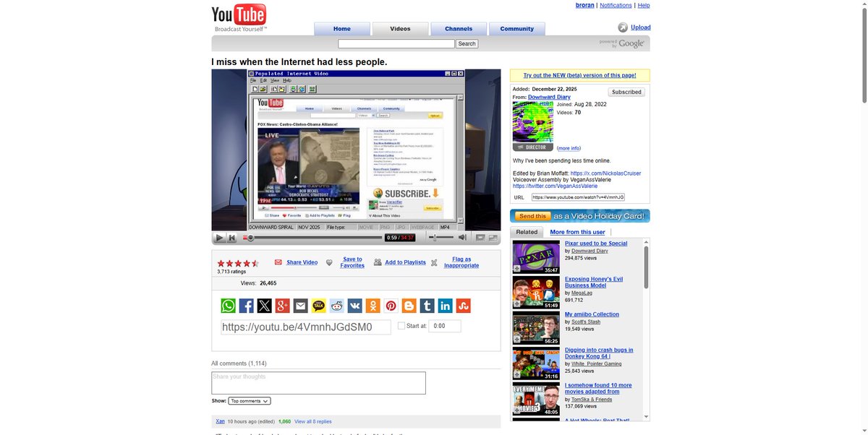Image resolution: width=868 pixels, height=435 pixels.
Task: Click the Upload arrow icon
Action: 623,27
